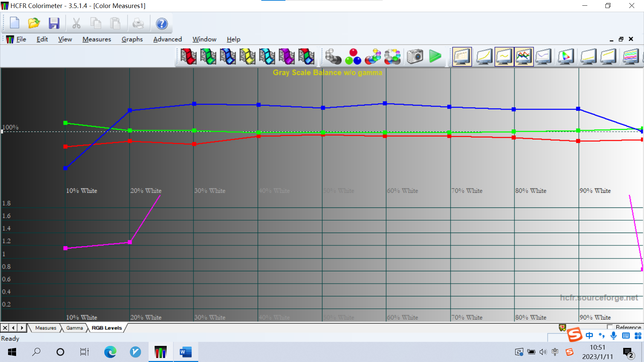Click the camera sensor icon
The image size is (644, 362).
(x=415, y=56)
